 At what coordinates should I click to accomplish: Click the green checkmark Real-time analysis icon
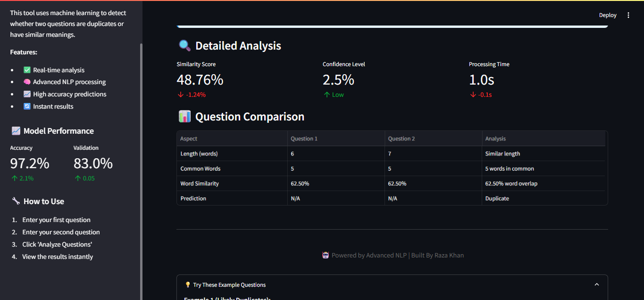coord(27,70)
